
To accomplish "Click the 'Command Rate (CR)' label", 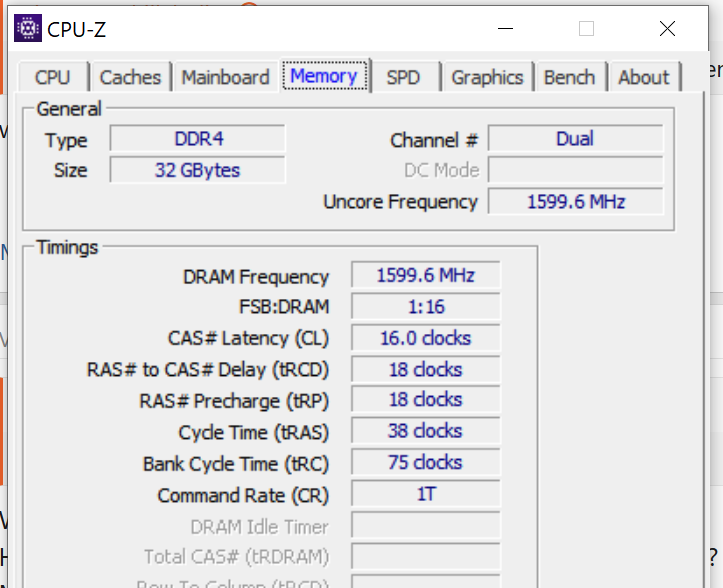I will (243, 496).
